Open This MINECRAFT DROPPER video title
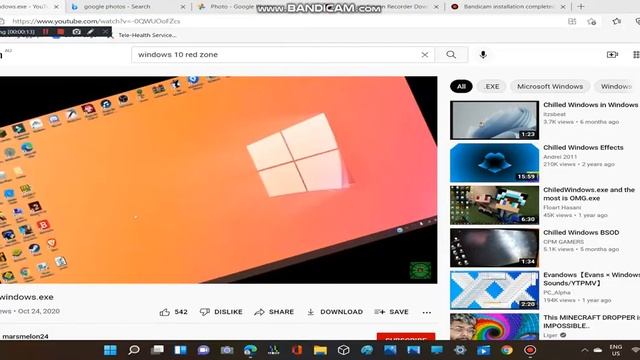Viewport: 640px width, 360px height. [x=591, y=322]
